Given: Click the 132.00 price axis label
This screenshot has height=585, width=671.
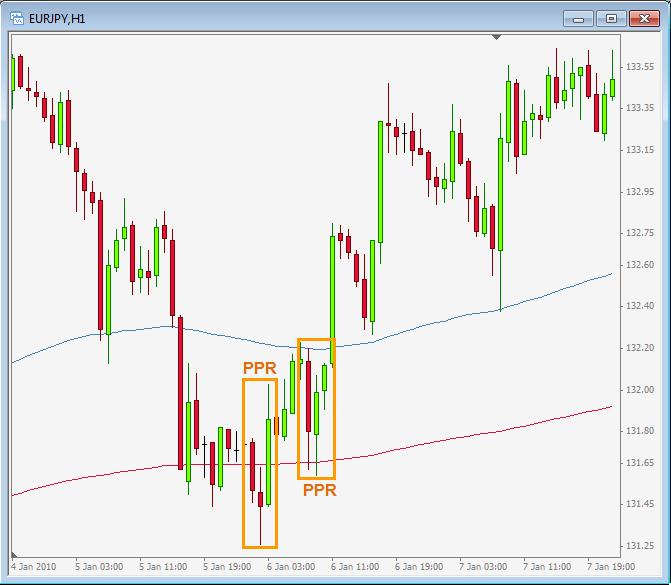Looking at the screenshot, I should pyautogui.click(x=640, y=389).
